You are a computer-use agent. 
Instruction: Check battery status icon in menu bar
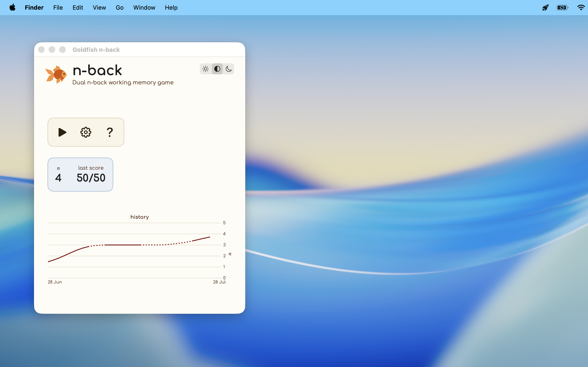tap(563, 8)
